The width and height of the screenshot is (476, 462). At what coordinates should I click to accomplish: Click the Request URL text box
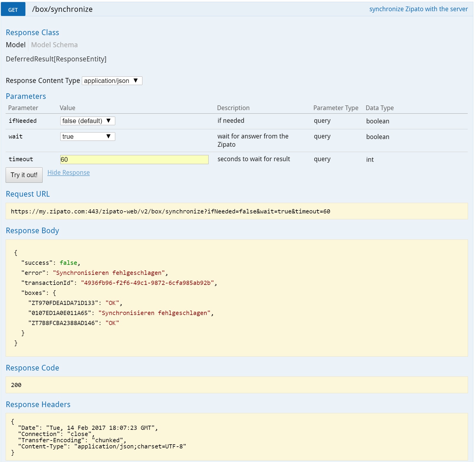[x=236, y=211]
